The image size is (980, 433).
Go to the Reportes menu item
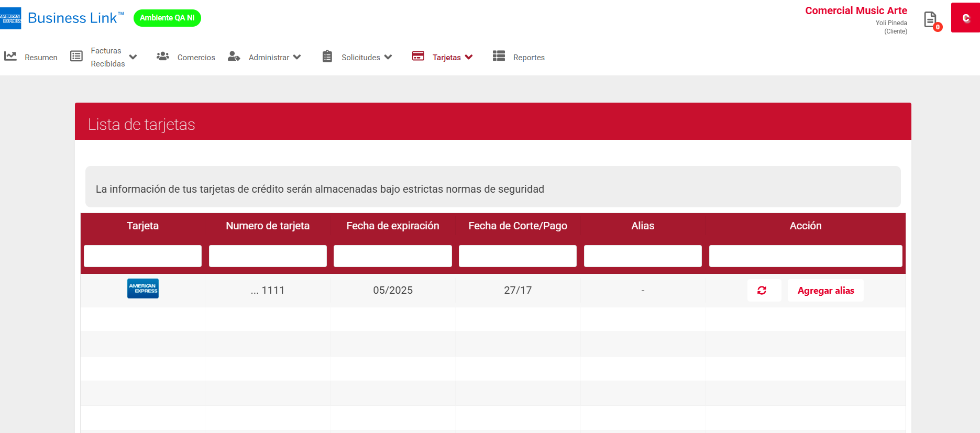click(x=528, y=58)
